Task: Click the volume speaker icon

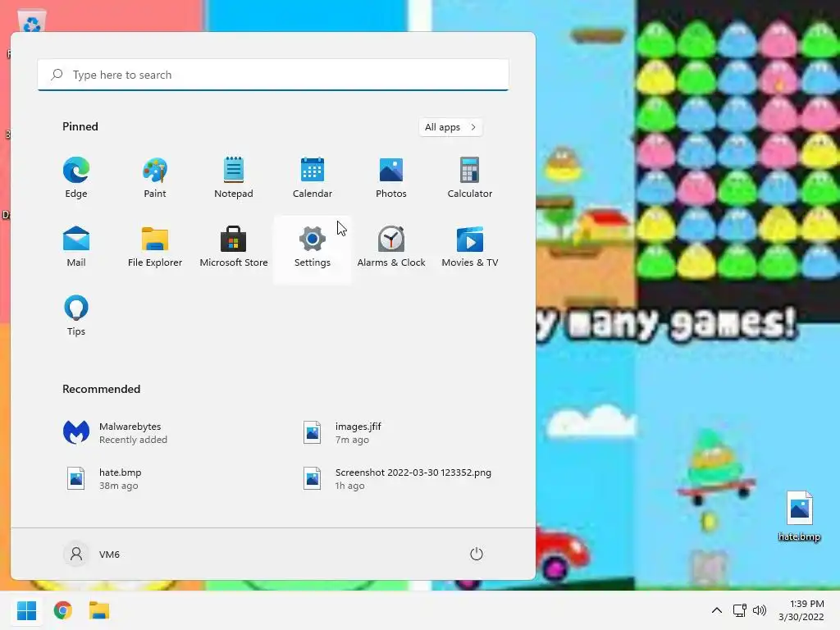Action: click(759, 610)
